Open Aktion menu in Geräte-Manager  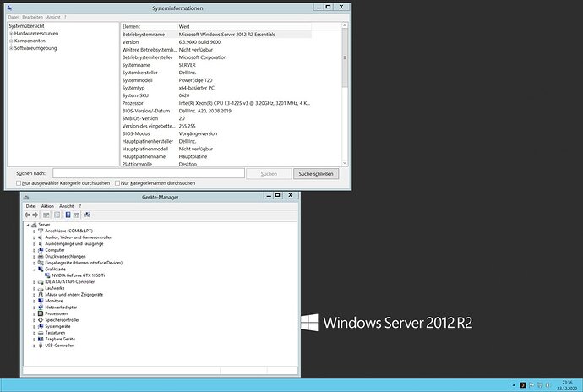[x=47, y=206]
